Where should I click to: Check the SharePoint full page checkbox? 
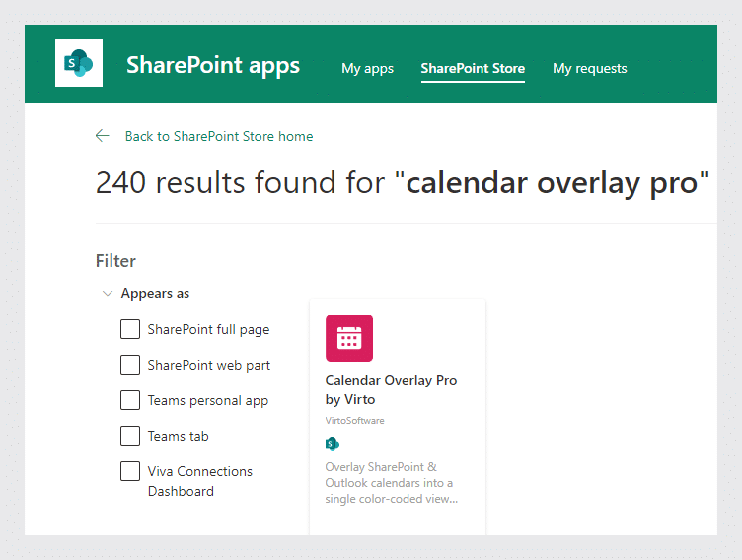[x=130, y=329]
